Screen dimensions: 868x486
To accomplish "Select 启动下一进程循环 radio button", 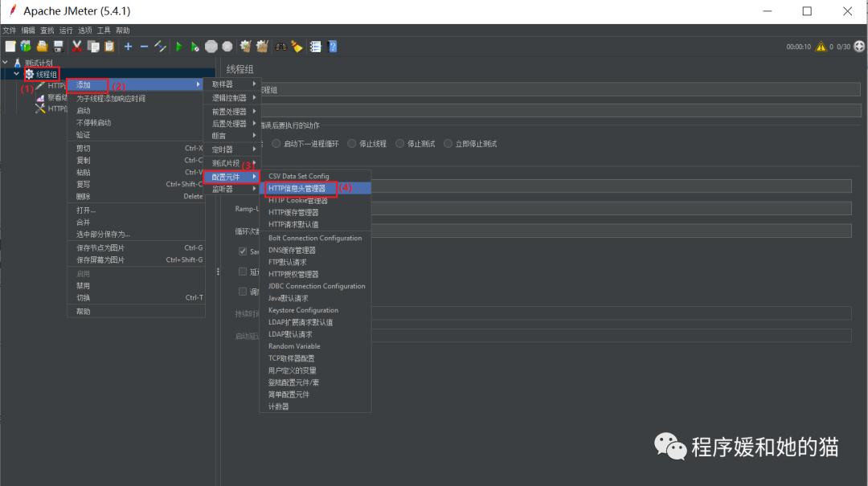I will coord(276,143).
